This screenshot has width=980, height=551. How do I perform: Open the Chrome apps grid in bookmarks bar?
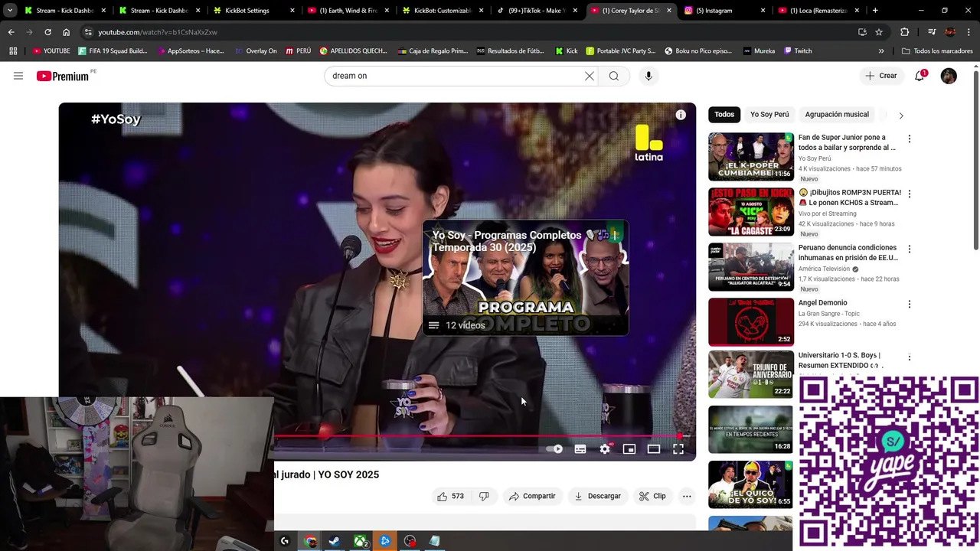[13, 51]
